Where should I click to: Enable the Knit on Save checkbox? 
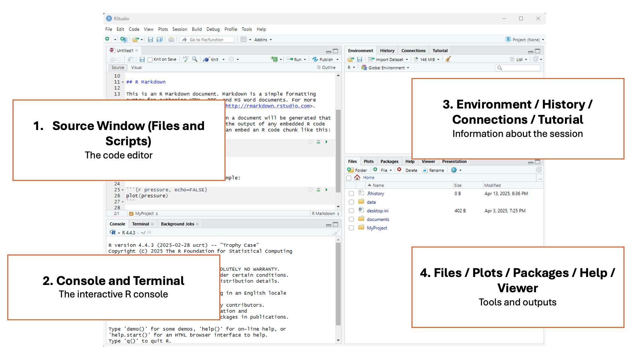coord(150,60)
